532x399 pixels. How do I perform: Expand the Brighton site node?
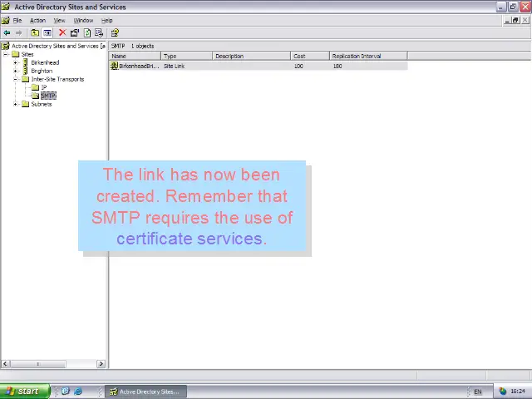(15, 71)
